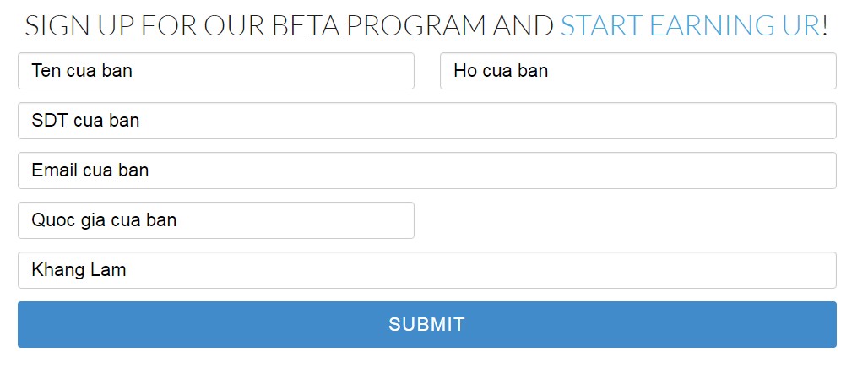
Task: Focus the 'Ho cua ban' last name field
Action: click(637, 71)
